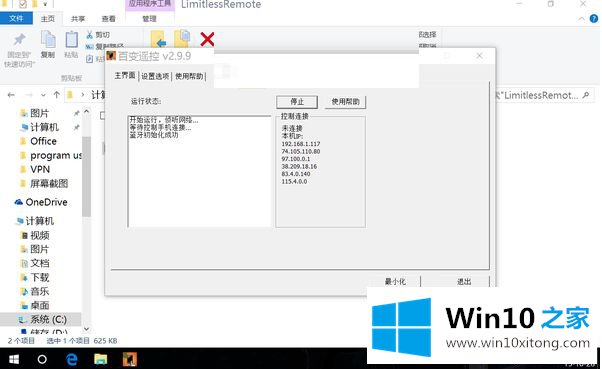
Task: Go back with the left arrow
Action: click(x=11, y=95)
